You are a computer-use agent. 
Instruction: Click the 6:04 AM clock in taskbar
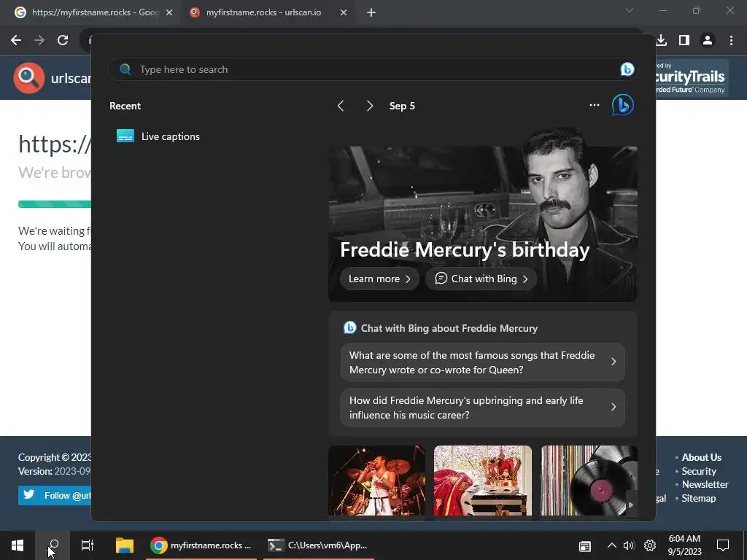[684, 539]
